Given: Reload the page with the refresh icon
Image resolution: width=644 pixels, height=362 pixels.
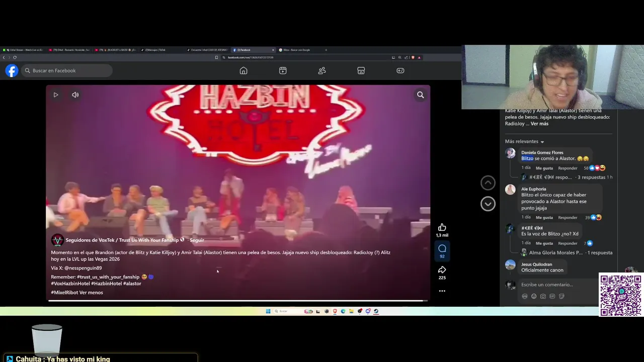Looking at the screenshot, I should coord(15,57).
